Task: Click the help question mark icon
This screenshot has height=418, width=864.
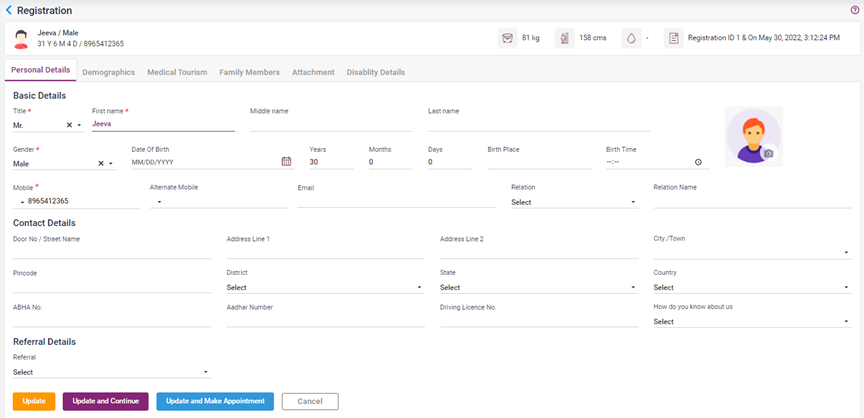Action: click(x=854, y=10)
